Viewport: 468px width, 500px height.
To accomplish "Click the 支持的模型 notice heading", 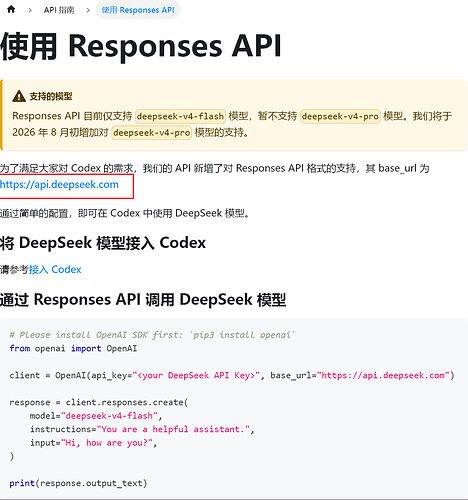I will 51,97.
